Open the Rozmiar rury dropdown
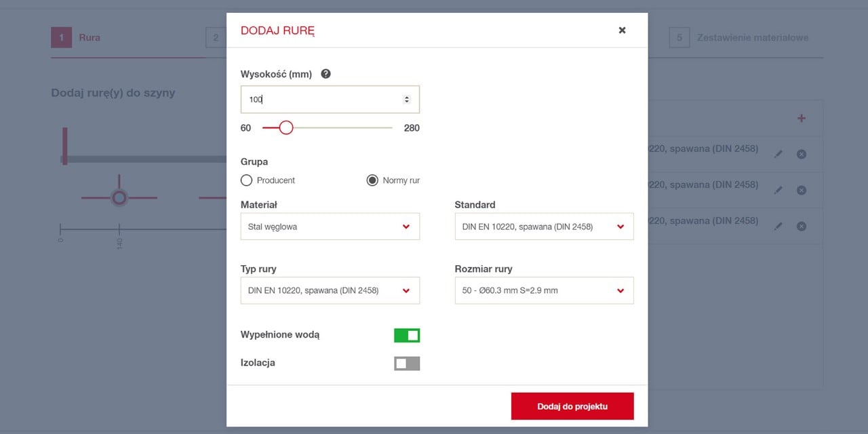868x434 pixels. 544,290
